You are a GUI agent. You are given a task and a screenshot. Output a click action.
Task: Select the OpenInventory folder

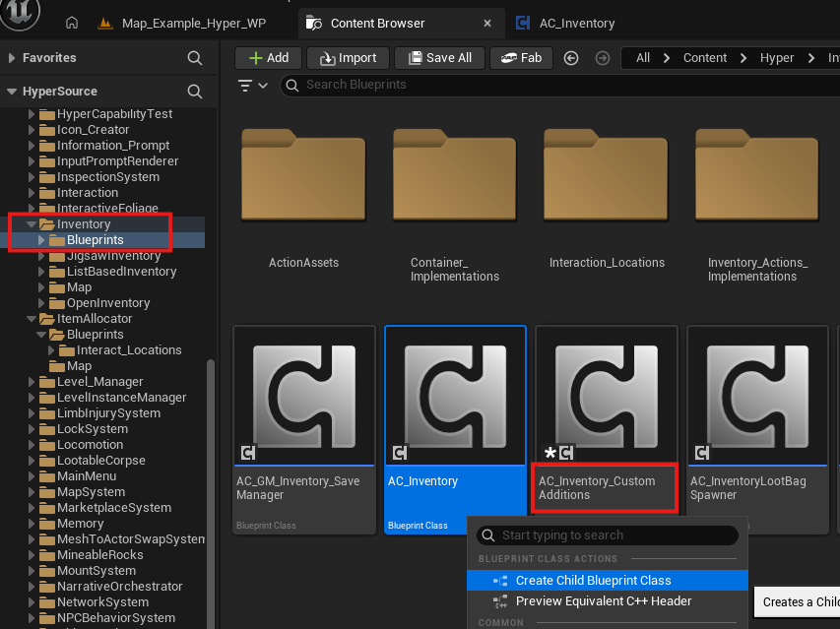(x=108, y=303)
